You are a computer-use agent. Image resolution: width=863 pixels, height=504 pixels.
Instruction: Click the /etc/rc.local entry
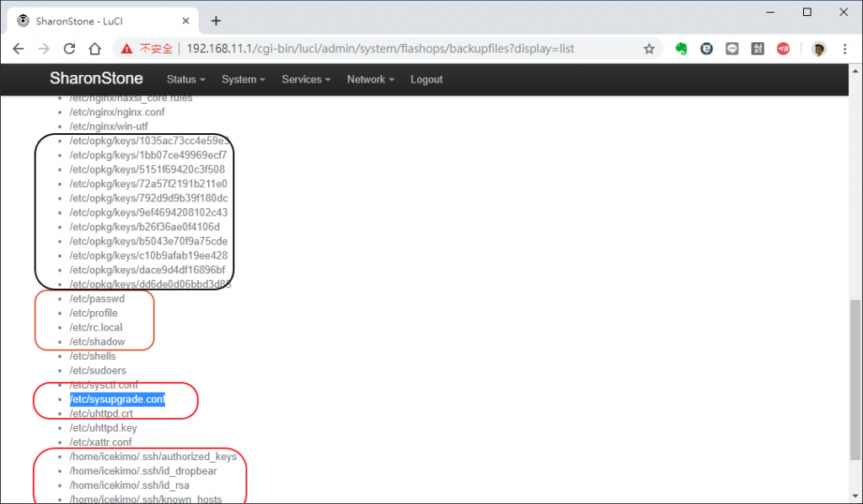(x=96, y=327)
